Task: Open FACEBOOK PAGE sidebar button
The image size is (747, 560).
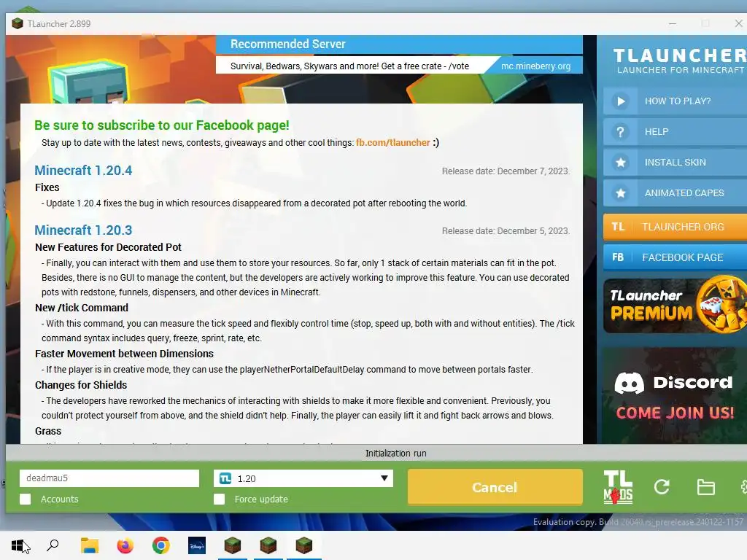Action: [675, 257]
